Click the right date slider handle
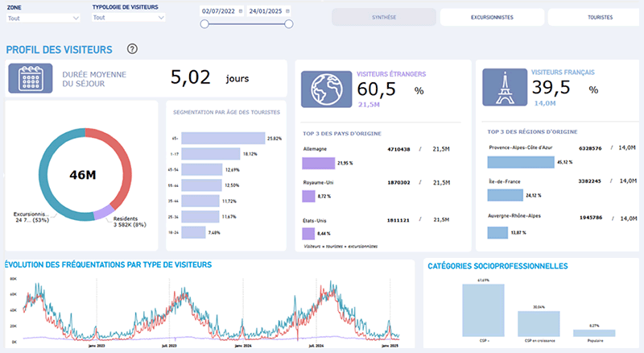The width and height of the screenshot is (644, 353). (x=289, y=24)
